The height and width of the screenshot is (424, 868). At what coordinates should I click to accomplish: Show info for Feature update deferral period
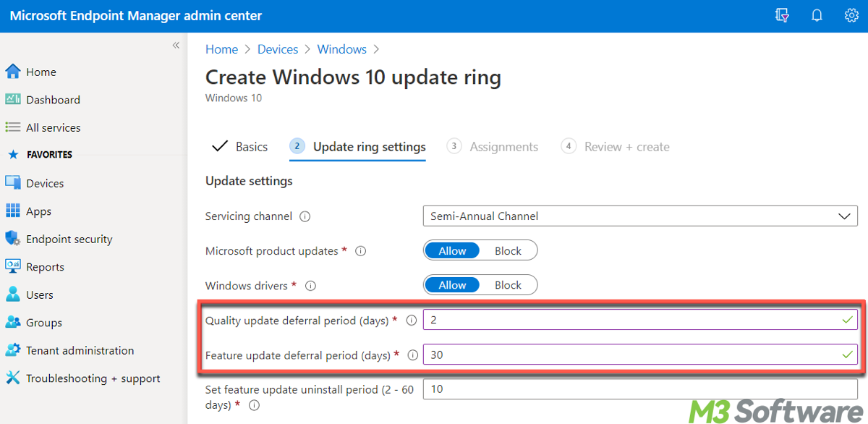[x=413, y=355]
